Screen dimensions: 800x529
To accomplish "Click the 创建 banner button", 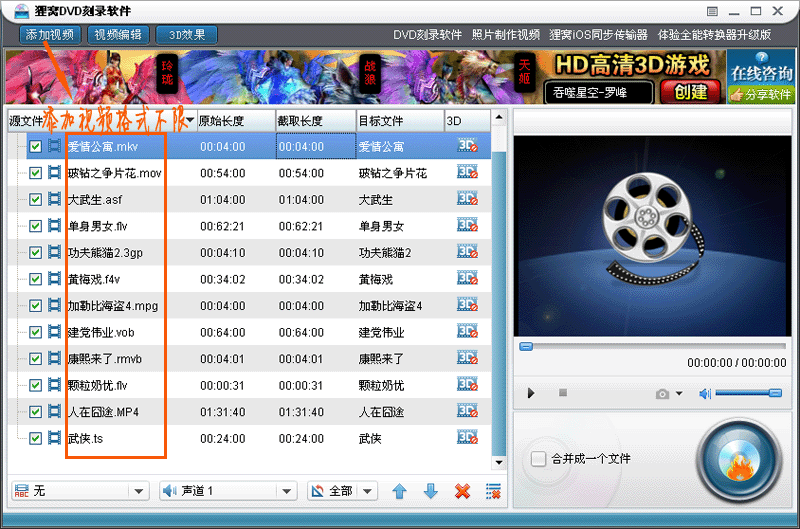I will tap(690, 92).
